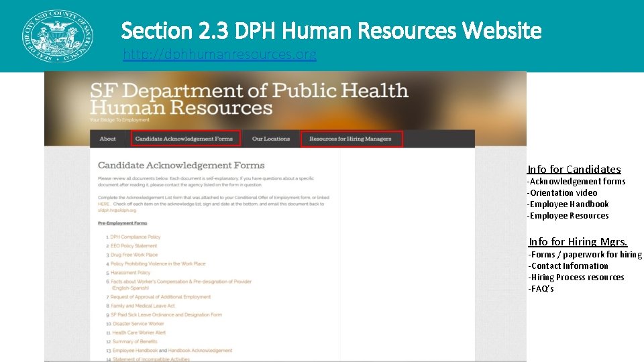This screenshot has width=644, height=362.
Task: Click the City and County of San Francisco seal
Action: pyautogui.click(x=58, y=36)
